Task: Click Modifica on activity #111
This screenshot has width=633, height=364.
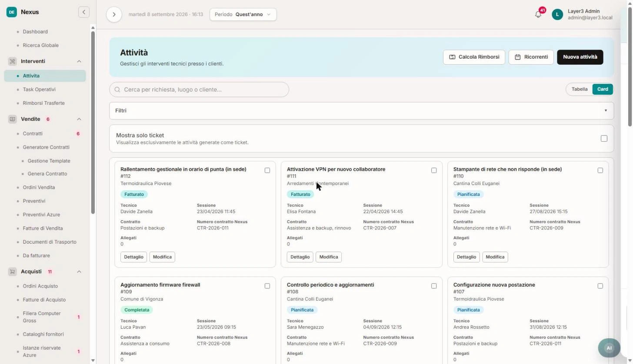Action: pyautogui.click(x=329, y=257)
